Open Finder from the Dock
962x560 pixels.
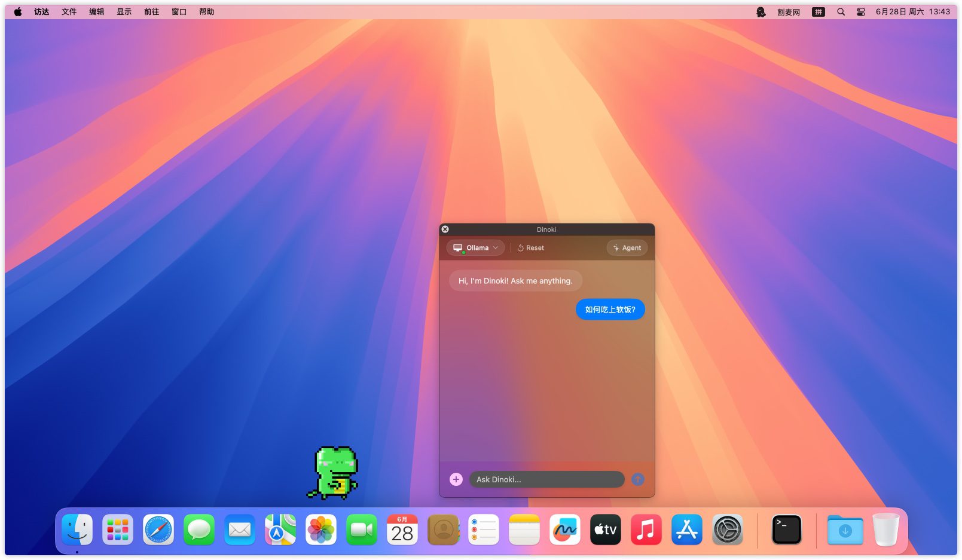[x=77, y=530]
